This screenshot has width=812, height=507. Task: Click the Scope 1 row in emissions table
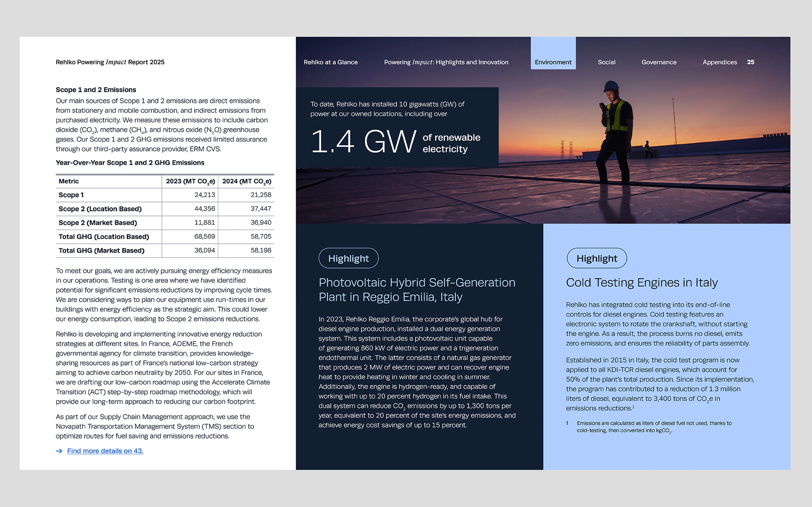coord(71,195)
